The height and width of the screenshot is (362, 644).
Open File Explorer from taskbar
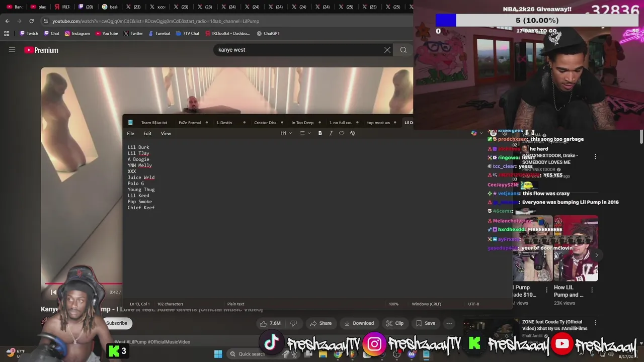pyautogui.click(x=323, y=354)
